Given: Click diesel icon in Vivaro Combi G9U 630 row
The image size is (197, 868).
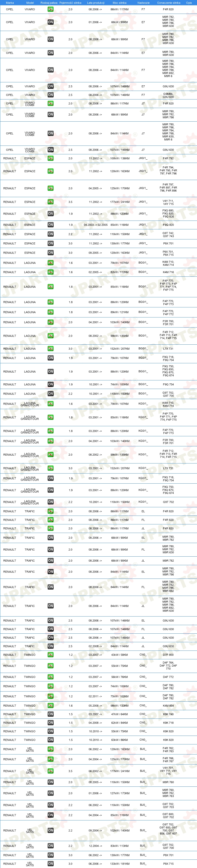Looking at the screenshot, I should point(51,150).
